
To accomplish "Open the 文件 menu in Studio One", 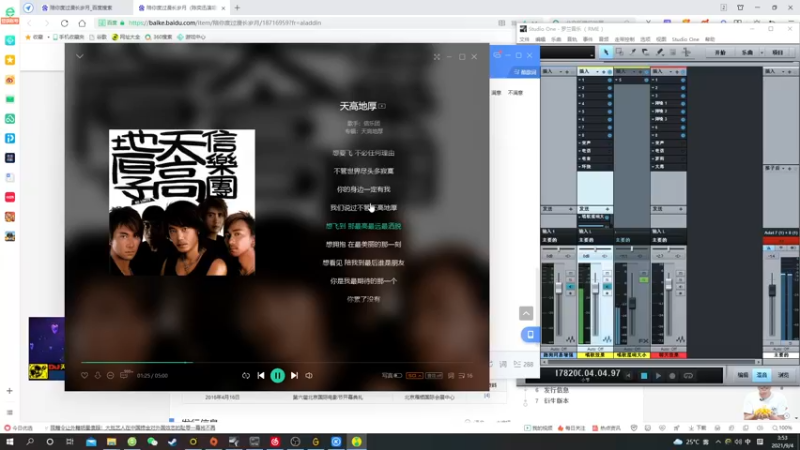I will tap(524, 39).
